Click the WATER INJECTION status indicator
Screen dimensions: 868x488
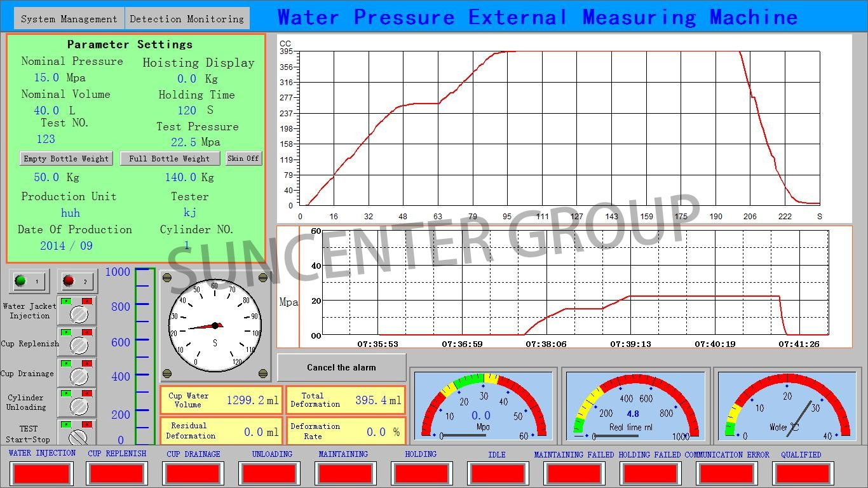tap(42, 473)
